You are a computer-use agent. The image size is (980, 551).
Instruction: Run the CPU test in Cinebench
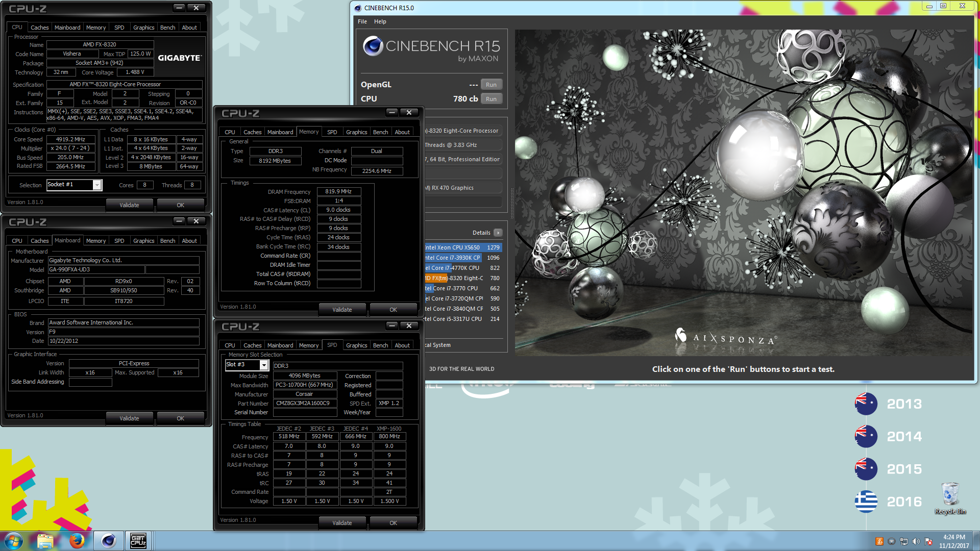point(491,99)
